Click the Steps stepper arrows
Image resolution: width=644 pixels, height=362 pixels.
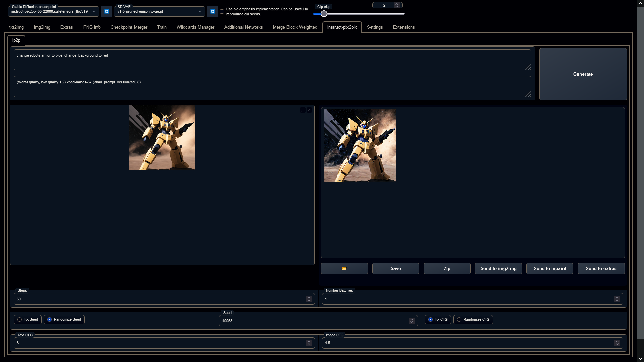pos(309,299)
